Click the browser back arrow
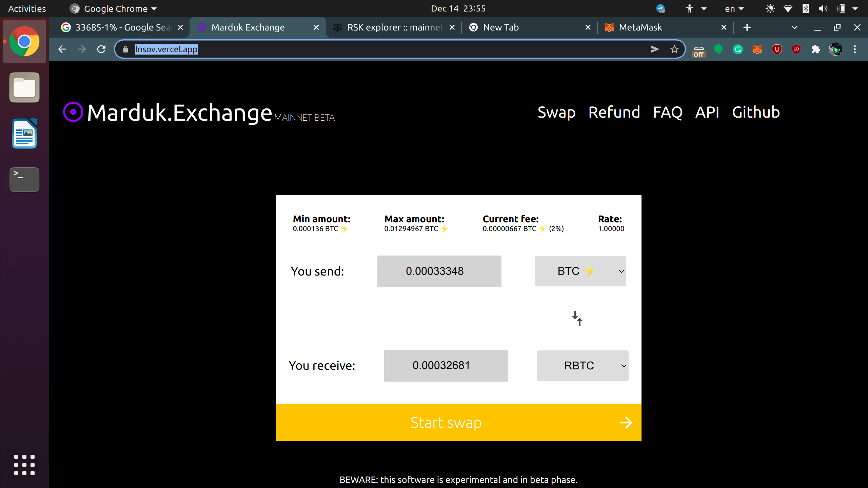The image size is (868, 488). (62, 49)
